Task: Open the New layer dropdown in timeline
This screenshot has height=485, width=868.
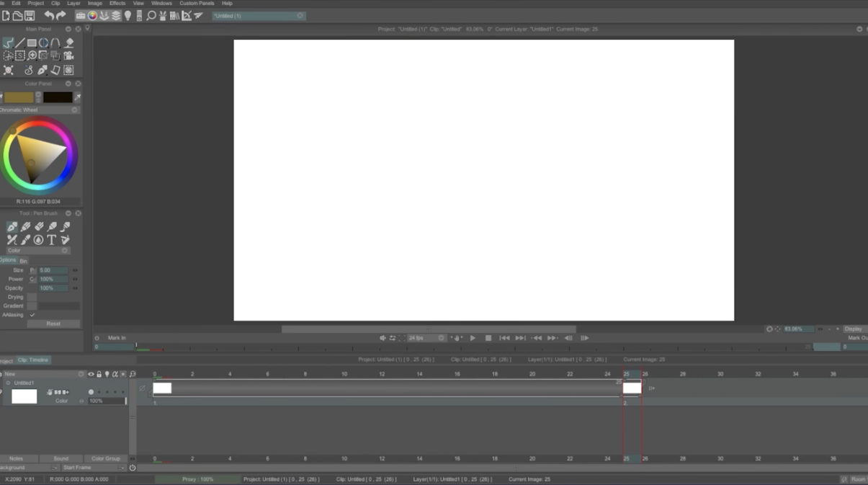Action: pyautogui.click(x=43, y=374)
